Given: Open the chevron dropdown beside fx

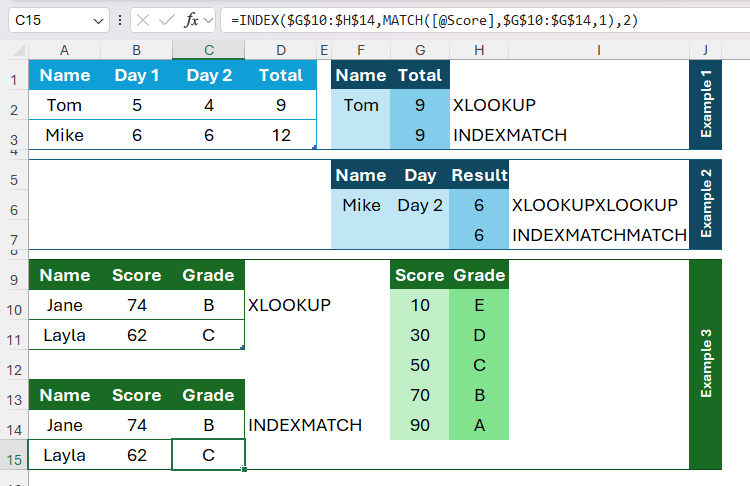Looking at the screenshot, I should coord(208,20).
